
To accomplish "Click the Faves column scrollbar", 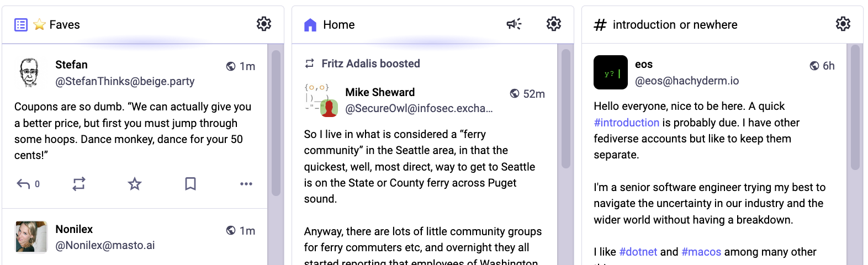I will [276, 121].
